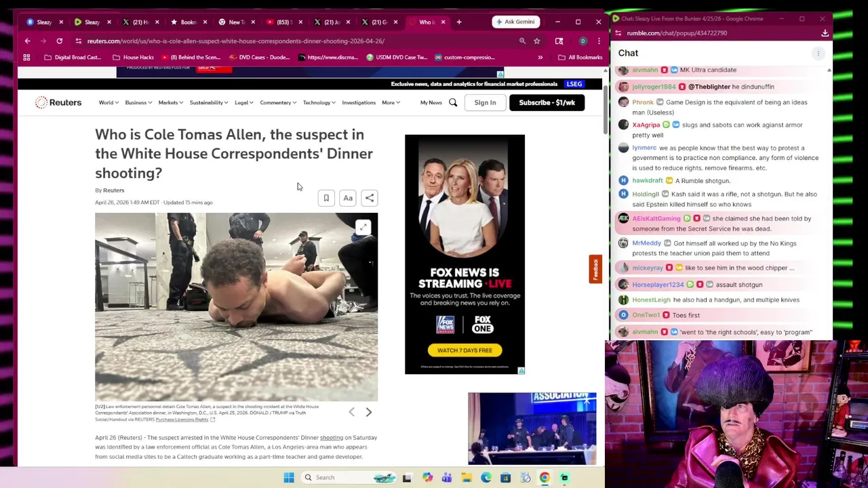This screenshot has width=868, height=488.
Task: Click the Chrome taskbar icon
Action: click(x=545, y=477)
